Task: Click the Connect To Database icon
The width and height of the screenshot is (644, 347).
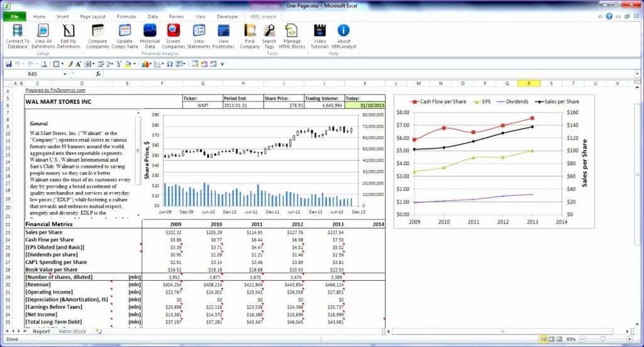Action: pyautogui.click(x=17, y=31)
